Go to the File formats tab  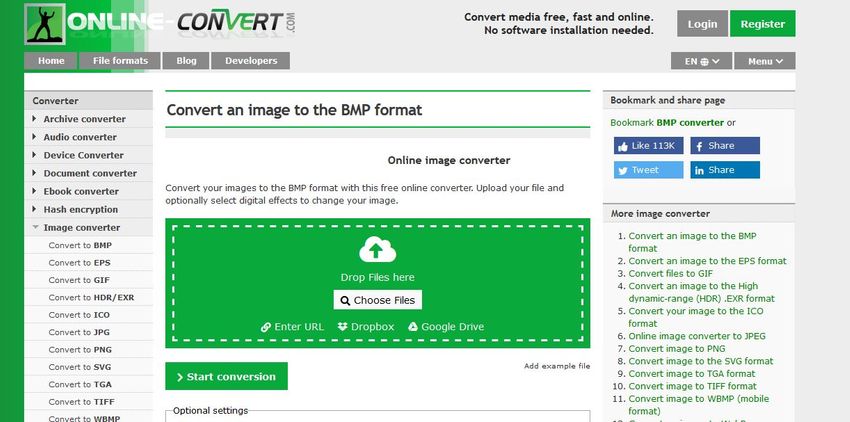120,61
